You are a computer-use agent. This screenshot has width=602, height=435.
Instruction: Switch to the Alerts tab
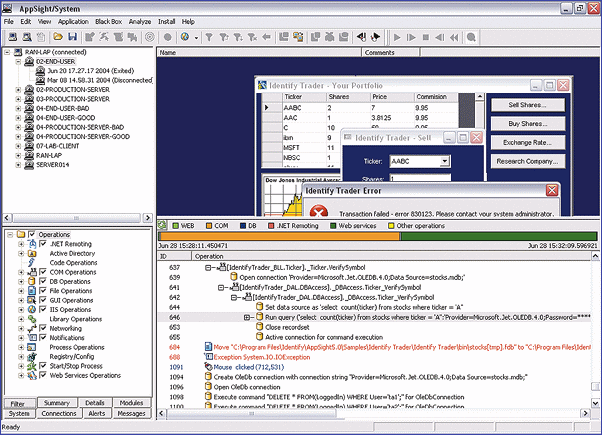pyautogui.click(x=97, y=413)
